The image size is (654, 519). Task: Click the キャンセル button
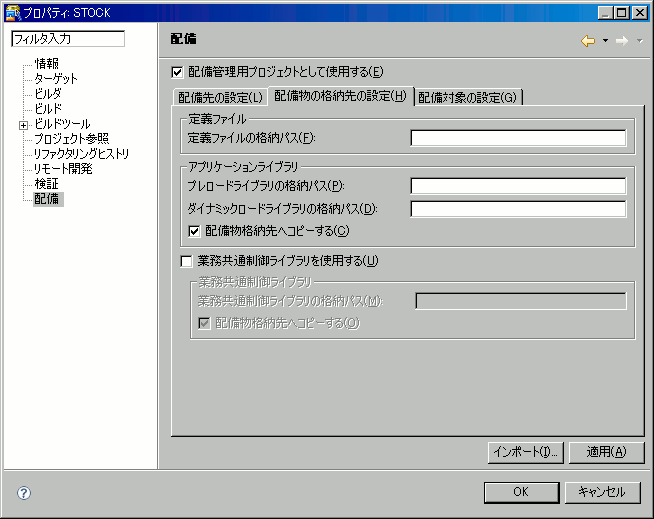602,492
